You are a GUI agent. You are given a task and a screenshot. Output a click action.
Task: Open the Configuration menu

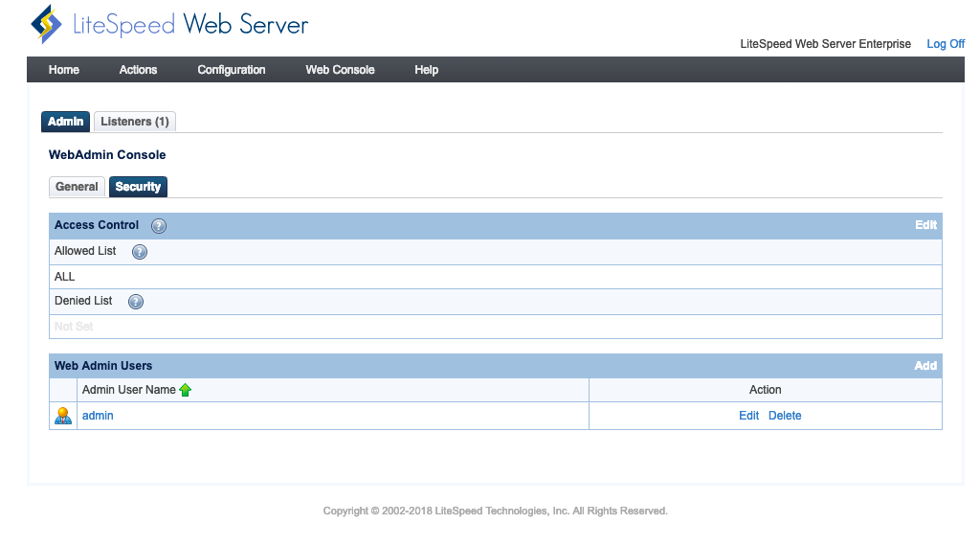(x=232, y=69)
